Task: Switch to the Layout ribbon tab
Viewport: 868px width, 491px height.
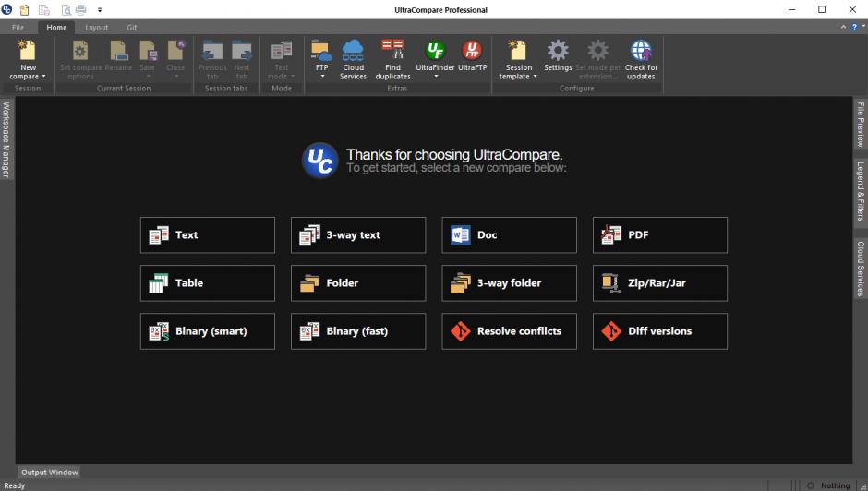Action: pos(97,27)
